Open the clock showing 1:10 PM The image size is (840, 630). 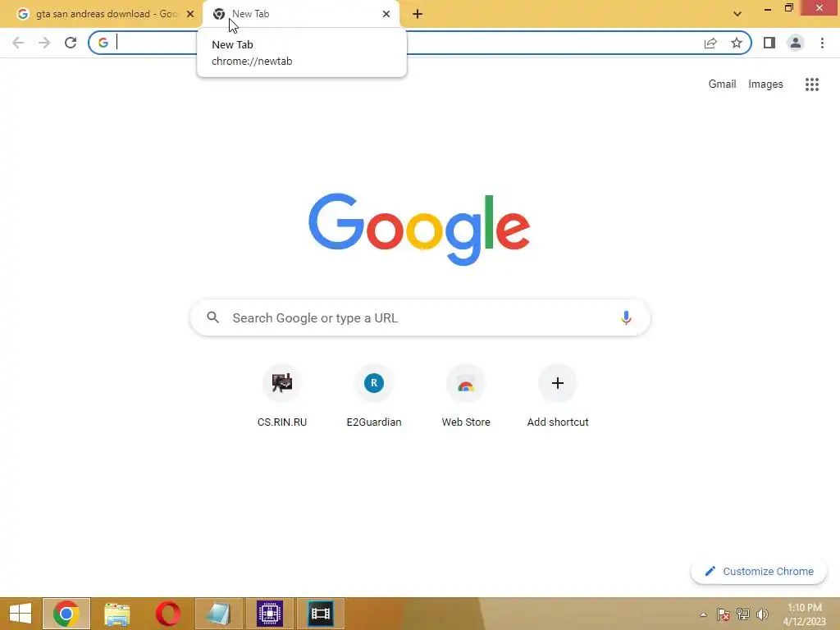point(805,614)
